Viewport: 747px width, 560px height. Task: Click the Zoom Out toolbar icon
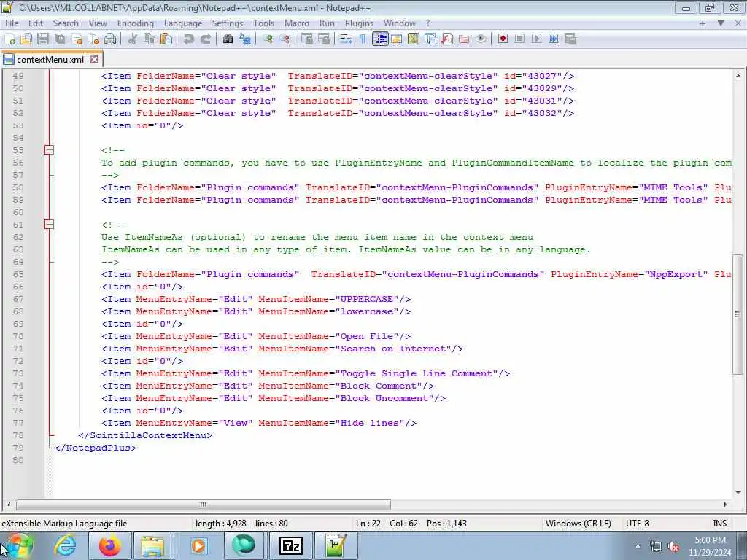pos(285,39)
